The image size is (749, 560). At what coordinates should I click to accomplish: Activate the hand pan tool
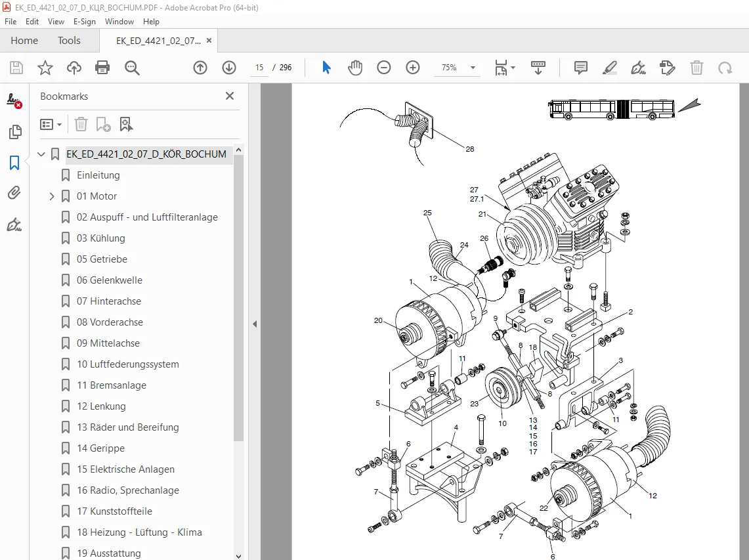pos(355,68)
